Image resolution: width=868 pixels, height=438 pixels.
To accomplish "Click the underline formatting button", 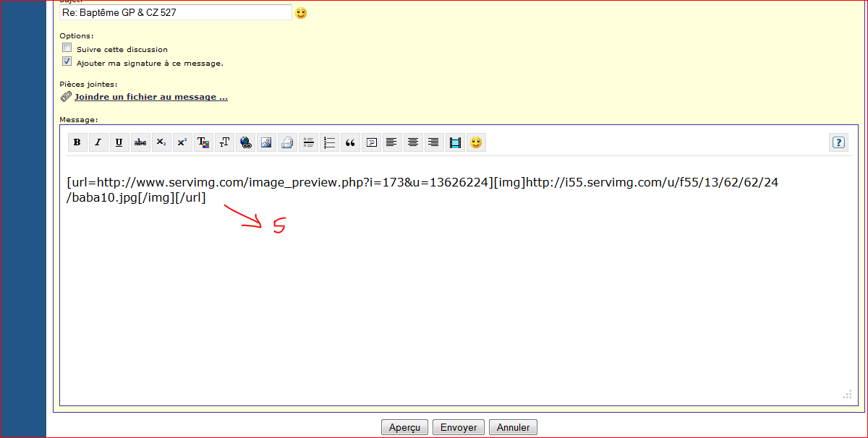I will pyautogui.click(x=119, y=142).
